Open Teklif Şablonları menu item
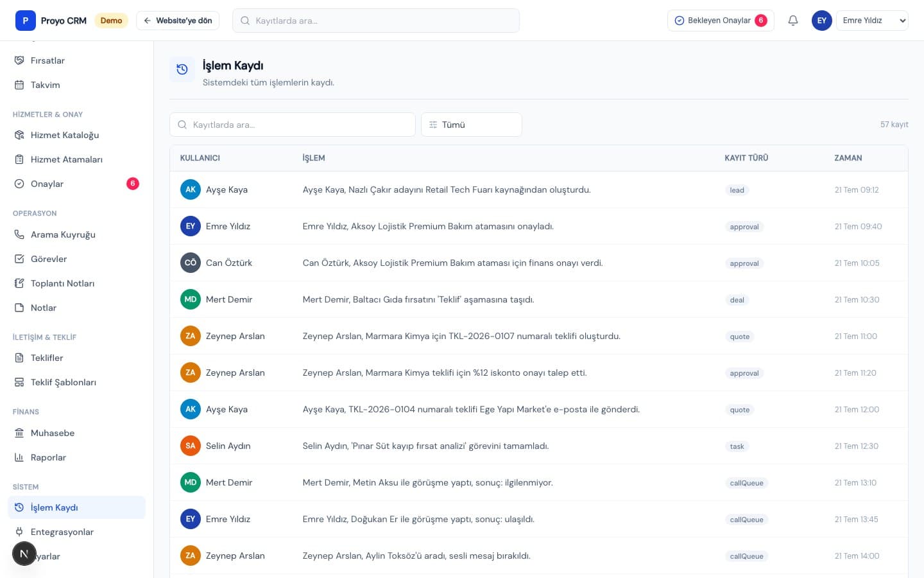The width and height of the screenshot is (924, 578). [x=76, y=382]
